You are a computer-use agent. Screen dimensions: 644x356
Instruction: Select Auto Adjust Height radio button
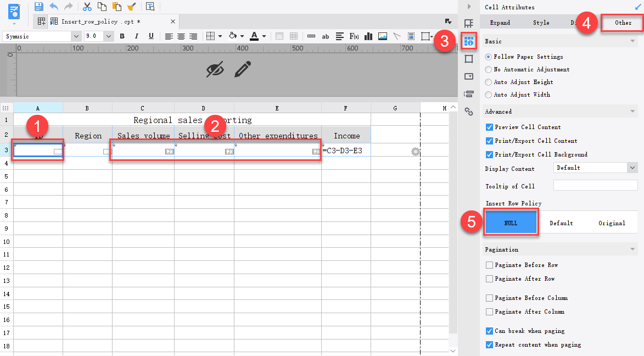pyautogui.click(x=489, y=82)
